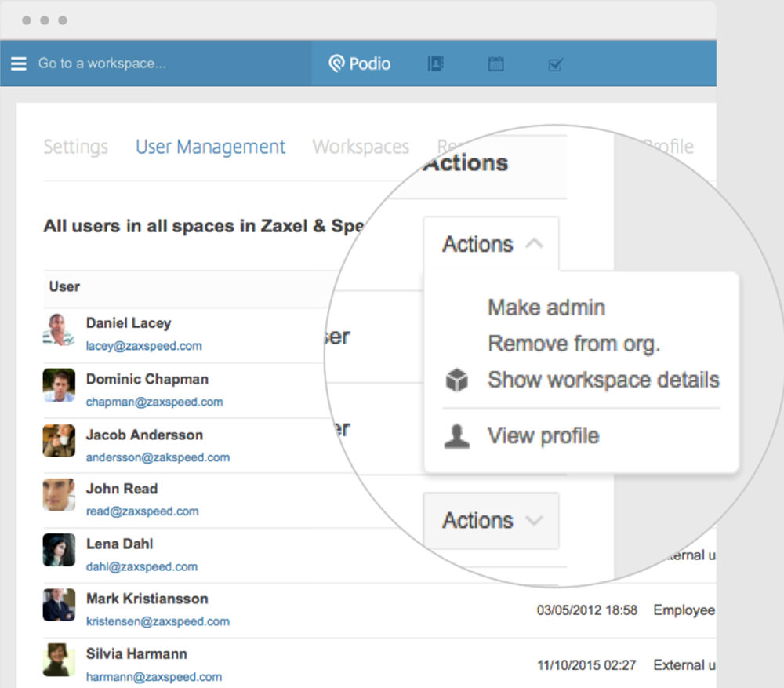The width and height of the screenshot is (784, 688).
Task: Click the date 03/05/2012 18:58
Action: tap(587, 610)
